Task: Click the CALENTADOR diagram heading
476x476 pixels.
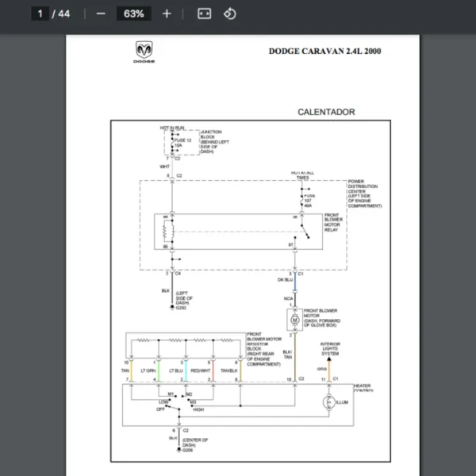Action: coord(326,113)
